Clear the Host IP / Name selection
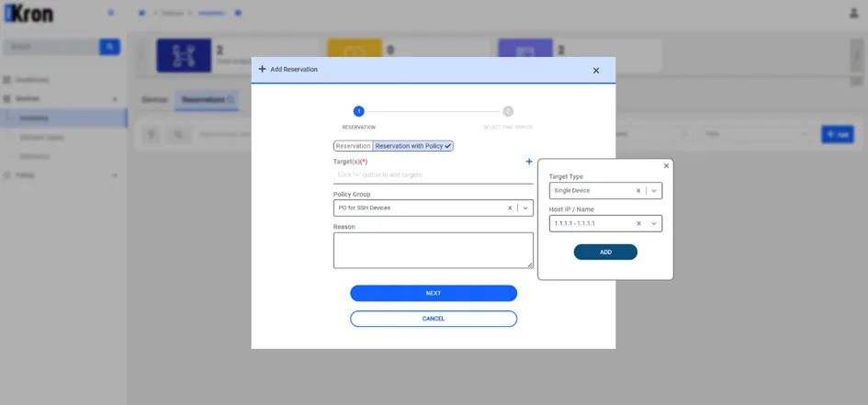 638,223
